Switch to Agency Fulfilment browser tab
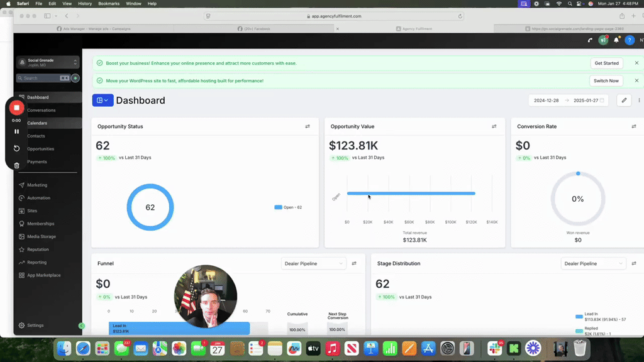This screenshot has width=644, height=362. [414, 29]
